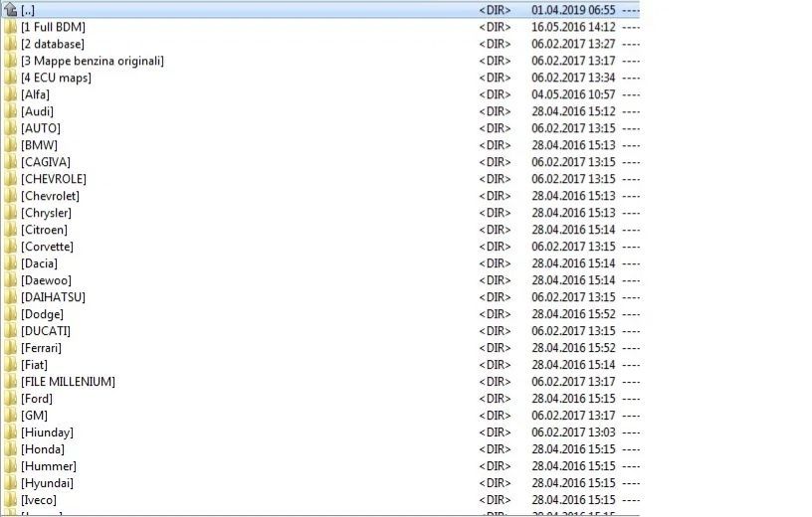Click the [GM] folder name

34,416
